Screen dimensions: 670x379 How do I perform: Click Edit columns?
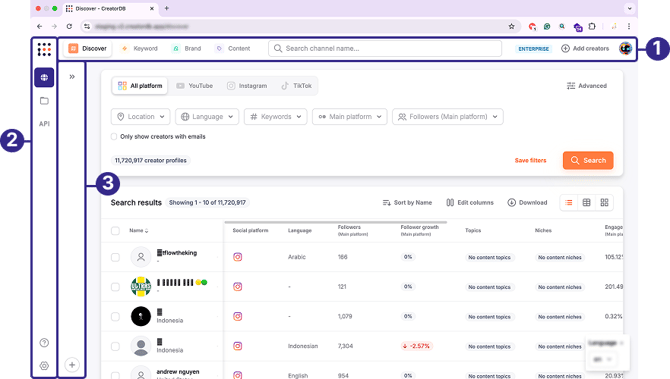(470, 203)
